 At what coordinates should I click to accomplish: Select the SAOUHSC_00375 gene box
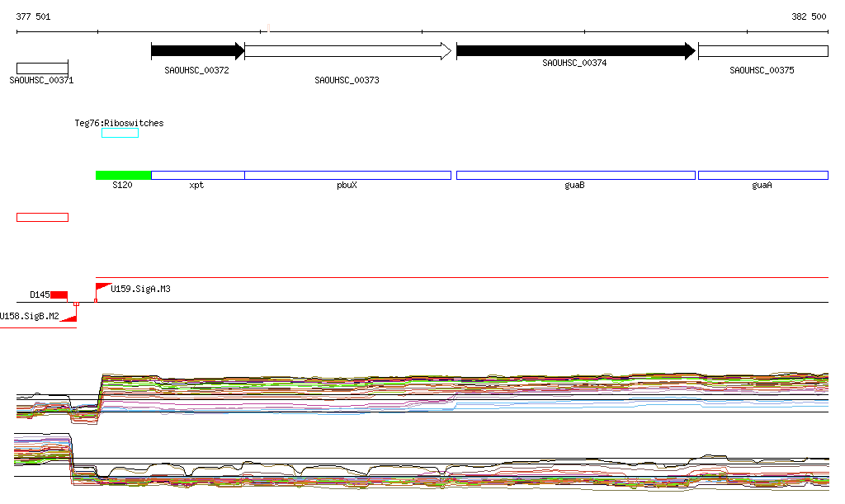(x=762, y=51)
